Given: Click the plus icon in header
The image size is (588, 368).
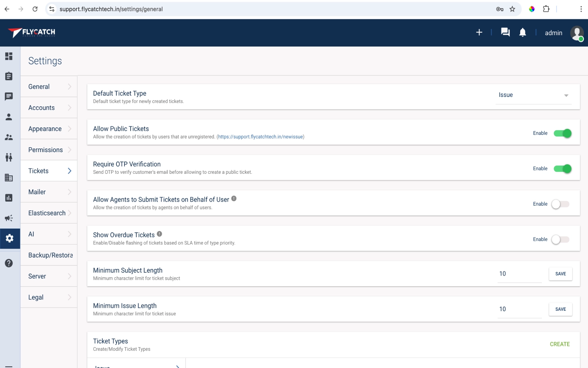Looking at the screenshot, I should tap(479, 32).
